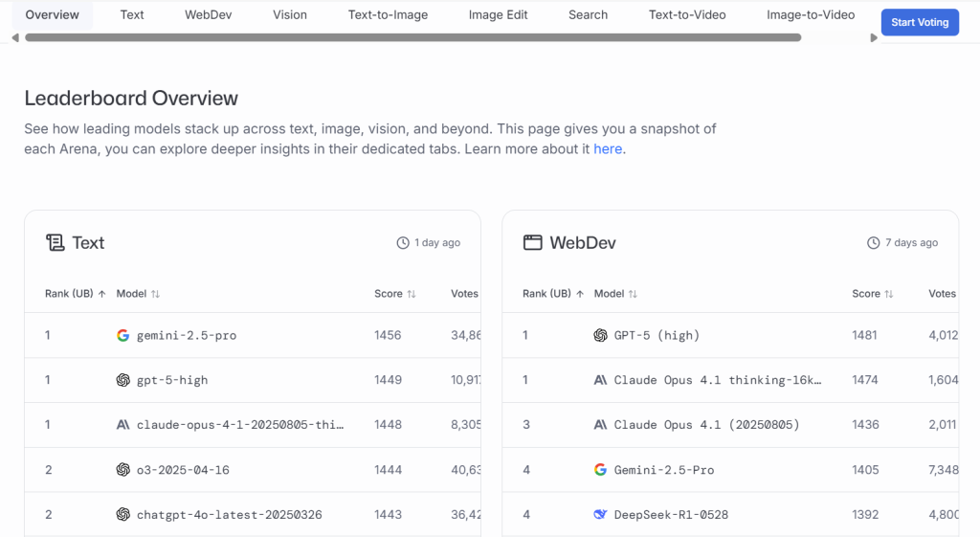Click score 1456 in Text table

(388, 336)
